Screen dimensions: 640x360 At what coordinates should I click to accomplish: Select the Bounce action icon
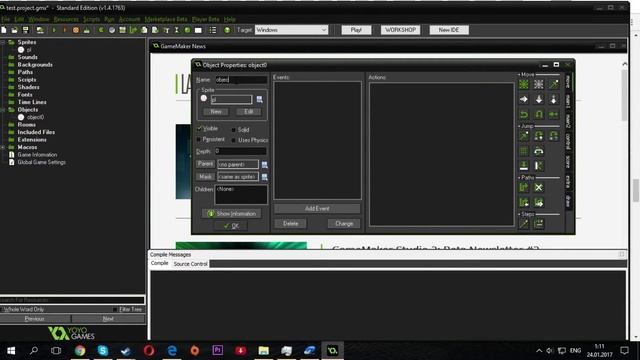(539, 166)
